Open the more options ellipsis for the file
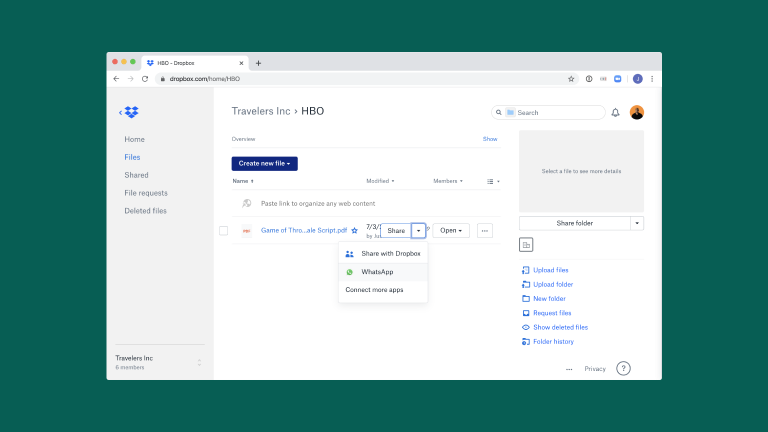The height and width of the screenshot is (432, 768). (485, 231)
